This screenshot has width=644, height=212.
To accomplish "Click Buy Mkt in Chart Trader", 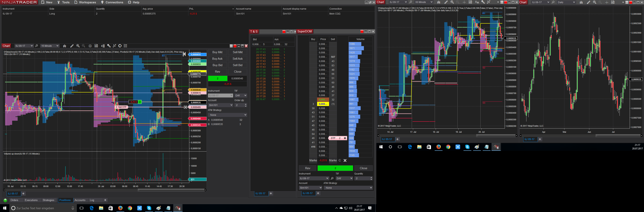I will click(x=217, y=52).
